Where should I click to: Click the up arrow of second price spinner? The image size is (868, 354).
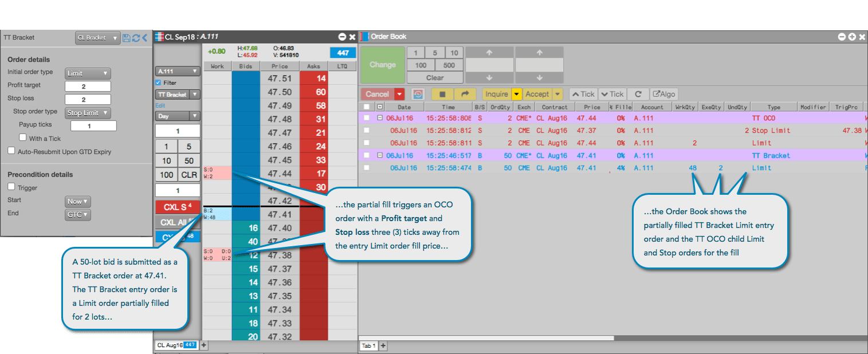[539, 52]
